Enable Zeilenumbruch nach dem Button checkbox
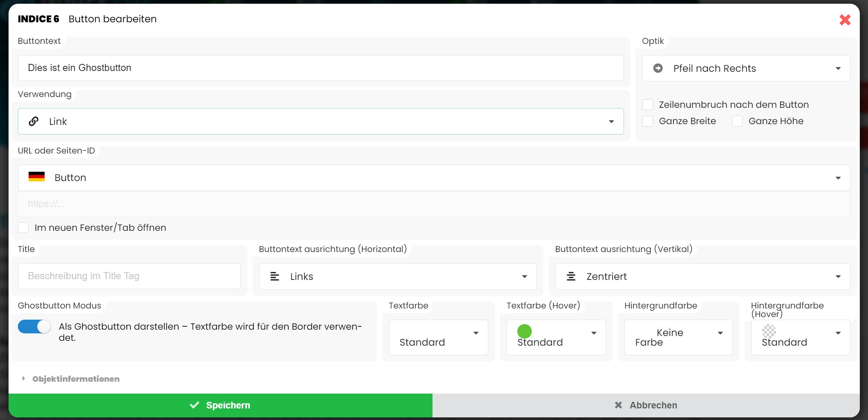Image resolution: width=868 pixels, height=420 pixels. click(648, 104)
